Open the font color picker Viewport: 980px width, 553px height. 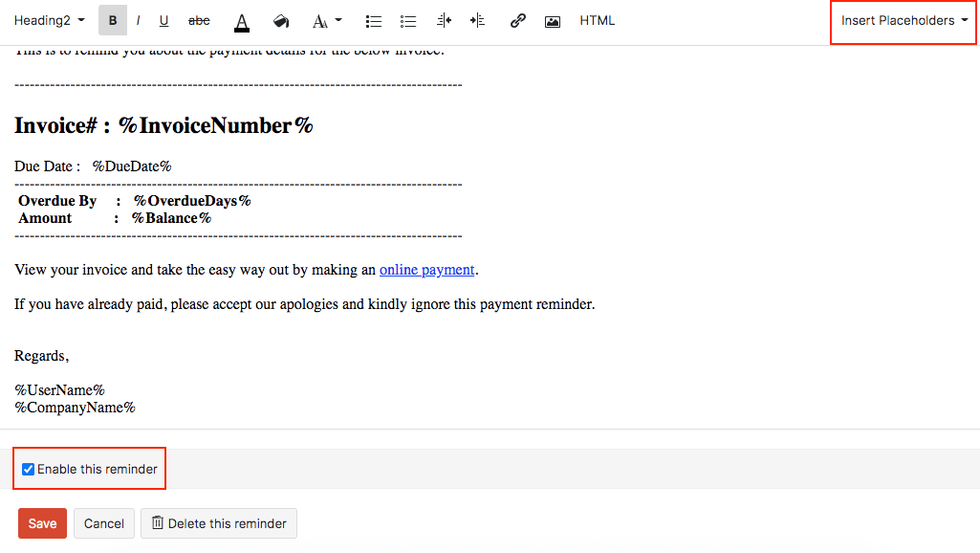pos(242,21)
